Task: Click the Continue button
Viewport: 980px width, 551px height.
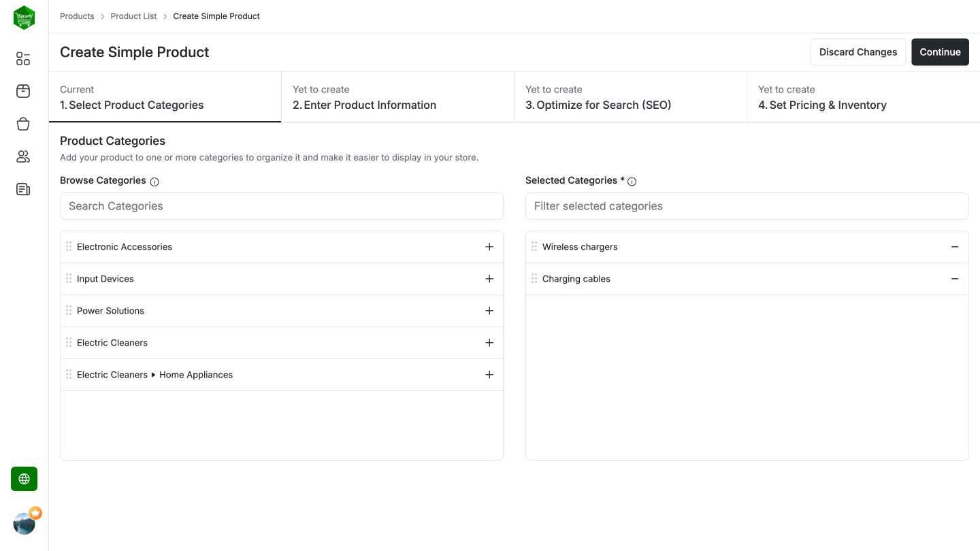Action: 940,52
